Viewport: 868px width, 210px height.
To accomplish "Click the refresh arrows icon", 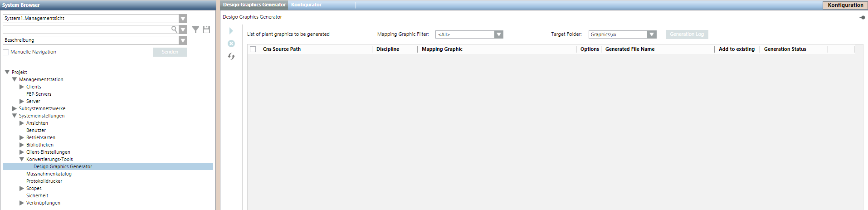I will [x=231, y=56].
